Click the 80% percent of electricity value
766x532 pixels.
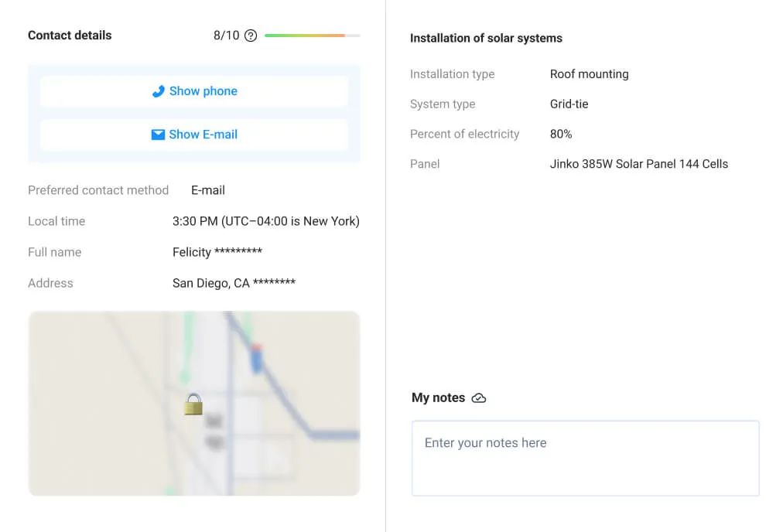click(x=561, y=134)
